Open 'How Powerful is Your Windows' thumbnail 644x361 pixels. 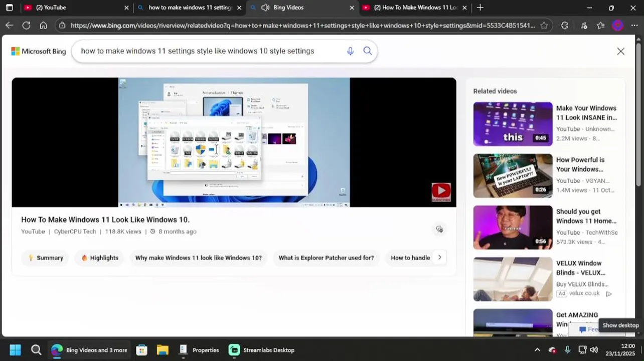(x=513, y=175)
